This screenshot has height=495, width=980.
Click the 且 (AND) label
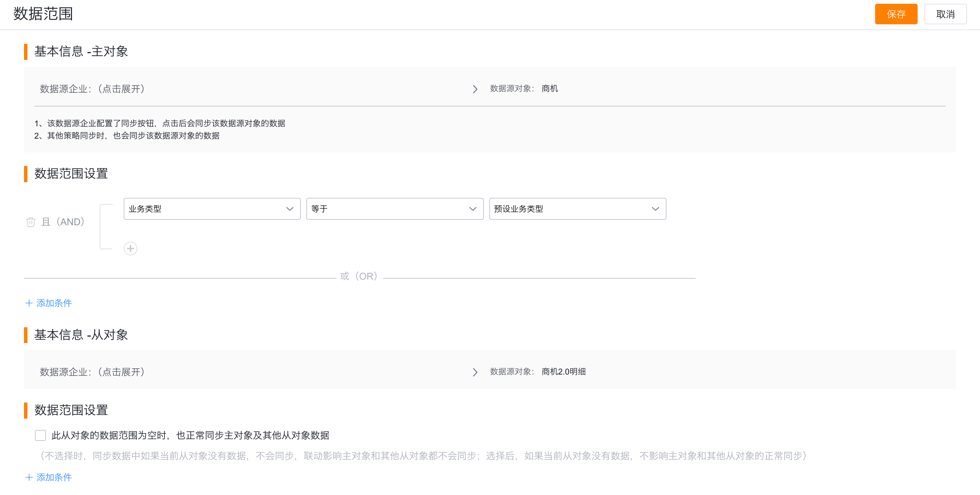(x=63, y=221)
